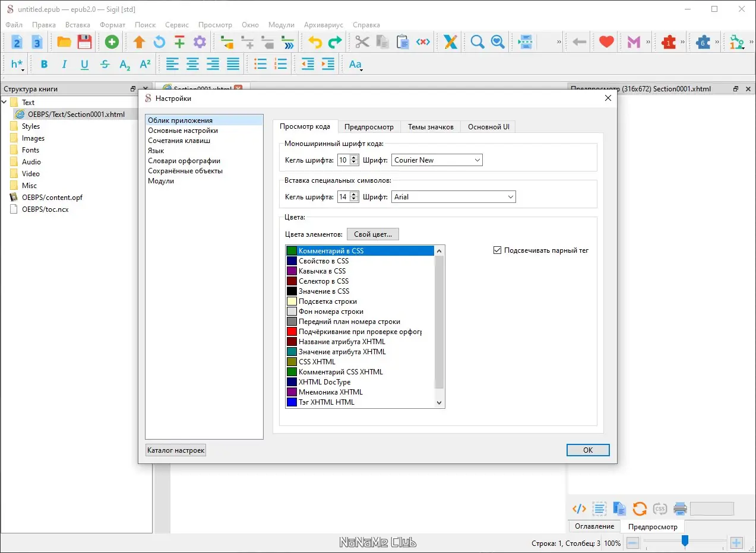Undo with the yellow curved arrow
Image resolution: width=756 pixels, height=553 pixels.
[315, 42]
